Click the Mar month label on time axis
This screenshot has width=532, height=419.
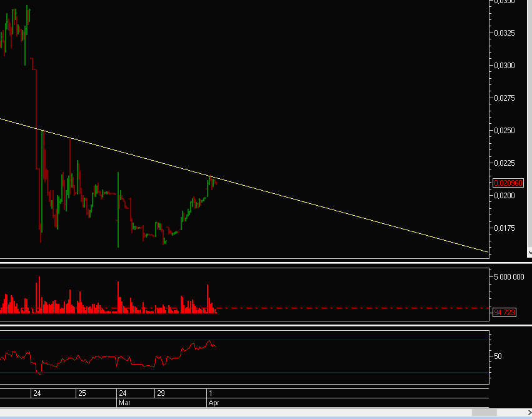tap(124, 403)
